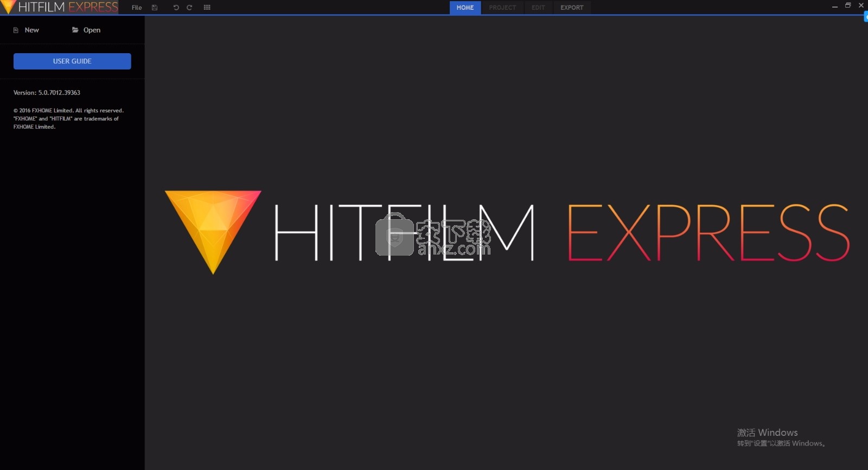The width and height of the screenshot is (868, 470).
Task: Open the File menu
Action: [x=137, y=8]
